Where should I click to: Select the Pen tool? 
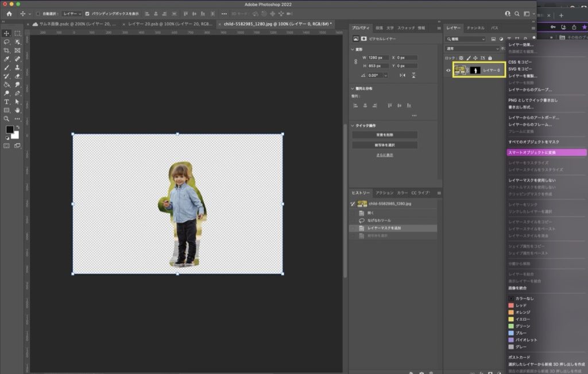[x=17, y=93]
